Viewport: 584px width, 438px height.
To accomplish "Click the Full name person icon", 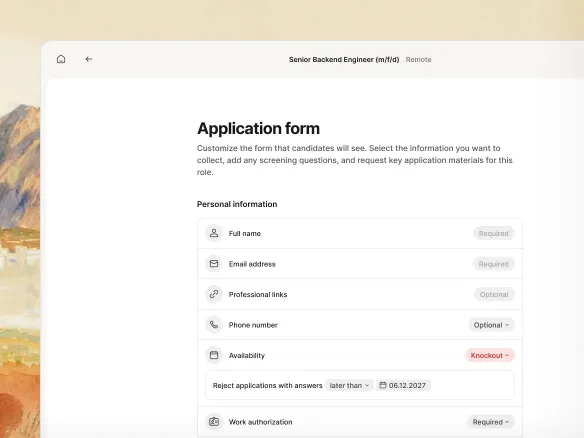I will 214,233.
